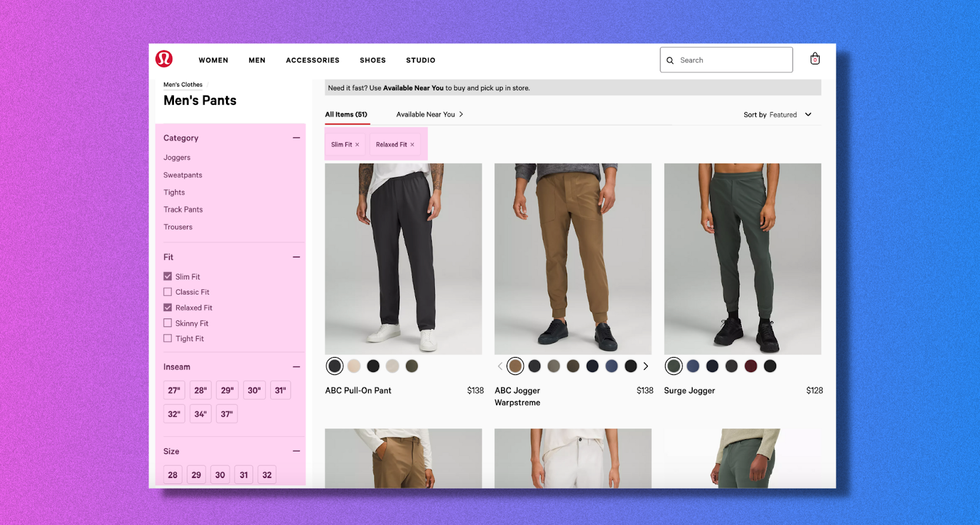Pick the selected green swatch for Surge Jogger
Viewport: 980px width, 525px height.
(x=674, y=366)
